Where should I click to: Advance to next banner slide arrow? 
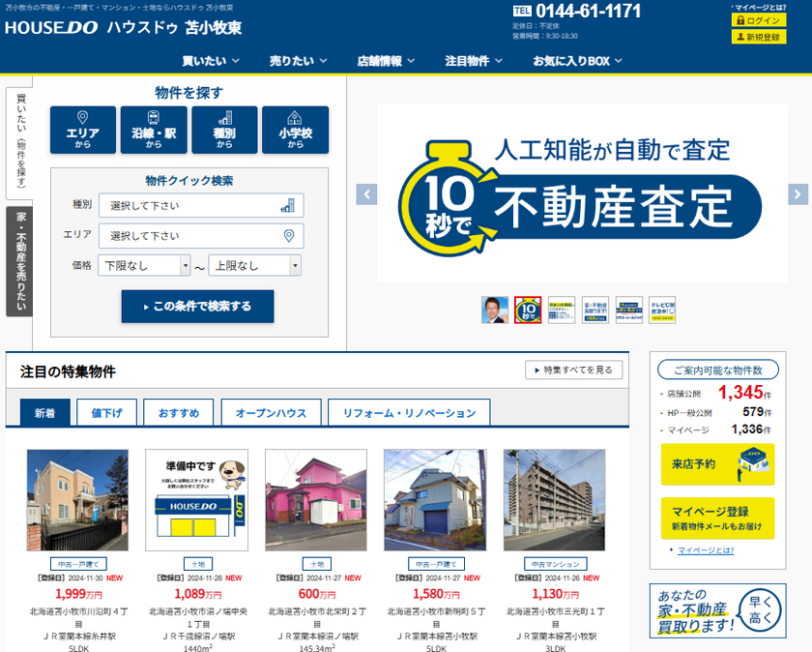[797, 194]
